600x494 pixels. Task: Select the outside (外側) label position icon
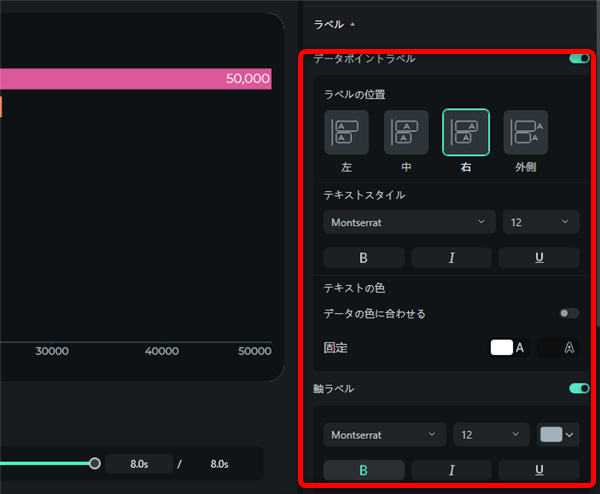click(525, 132)
